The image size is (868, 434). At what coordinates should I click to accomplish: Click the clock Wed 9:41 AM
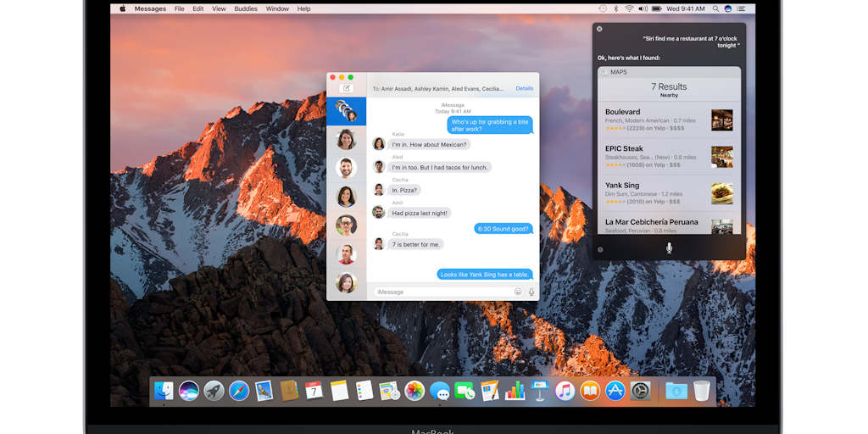coord(686,8)
